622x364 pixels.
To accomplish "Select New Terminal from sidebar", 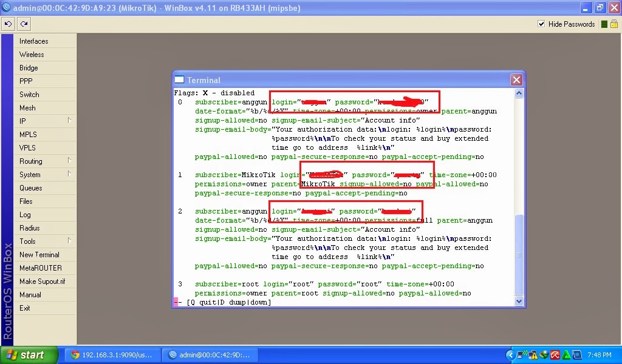I will coord(45,255).
